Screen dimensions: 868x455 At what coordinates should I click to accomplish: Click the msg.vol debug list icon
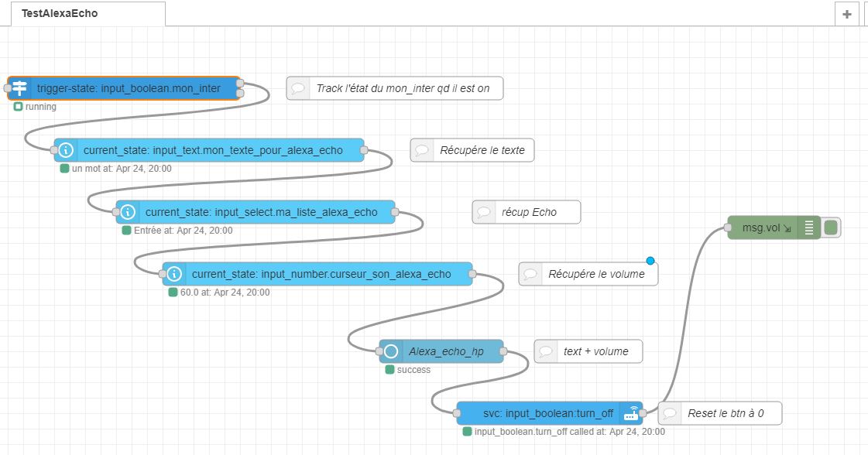809,227
